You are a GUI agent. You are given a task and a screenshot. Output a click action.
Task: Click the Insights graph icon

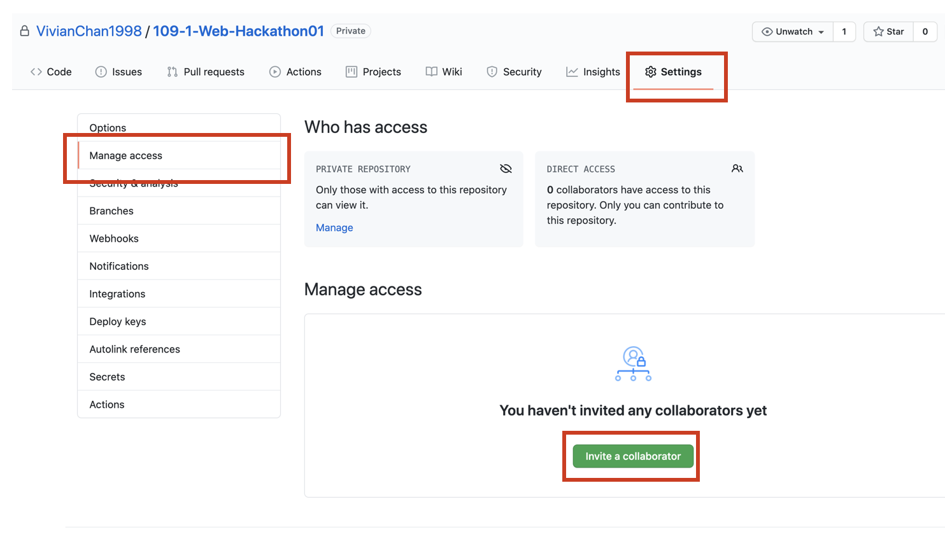coord(572,72)
